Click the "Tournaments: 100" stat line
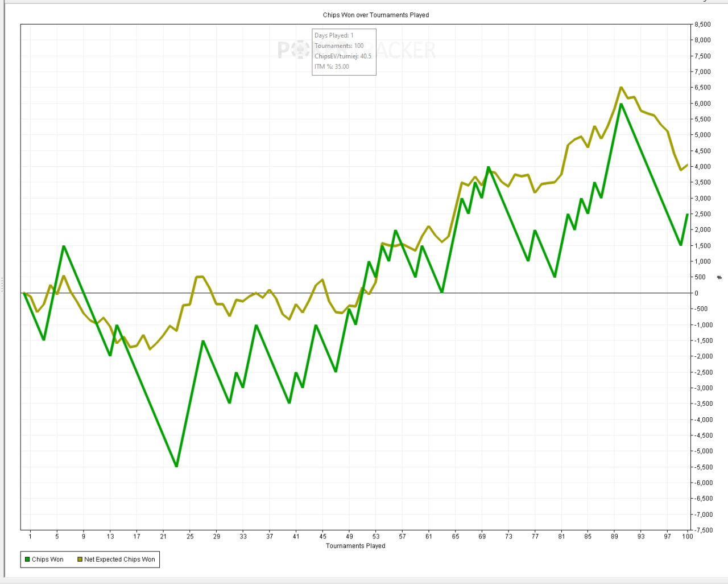This screenshot has width=728, height=584. pos(339,46)
